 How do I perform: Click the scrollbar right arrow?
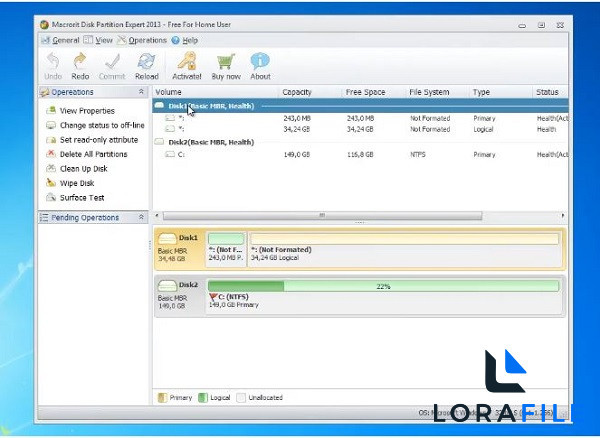point(562,216)
